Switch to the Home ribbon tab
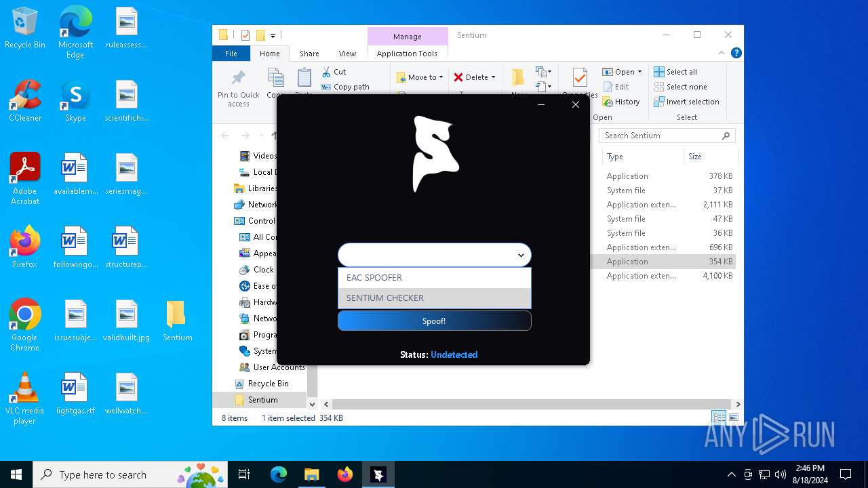 pos(269,54)
